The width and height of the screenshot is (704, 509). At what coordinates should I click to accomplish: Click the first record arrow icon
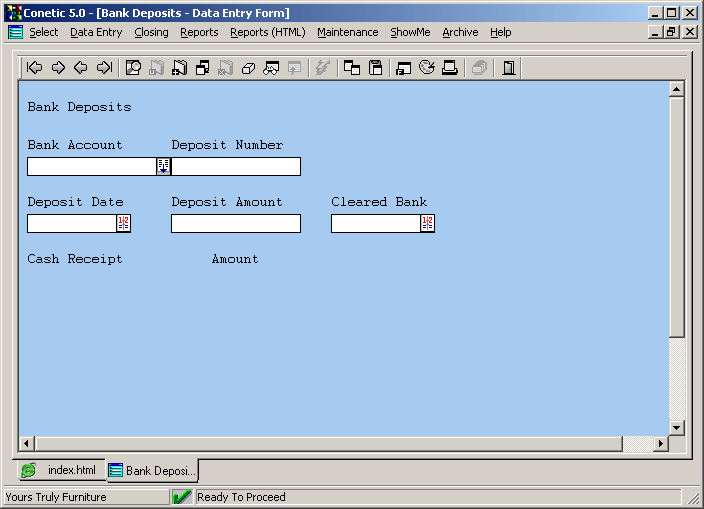tap(35, 68)
